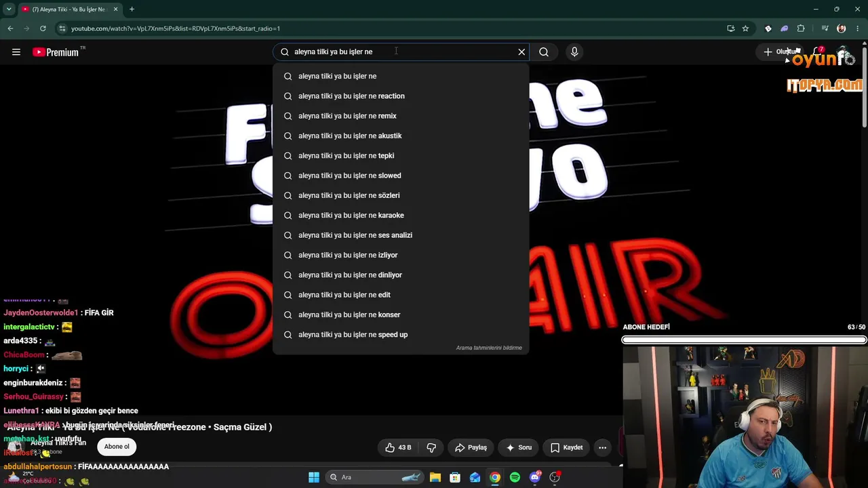Open the Windows Start menu
The width and height of the screenshot is (868, 488).
click(x=314, y=477)
